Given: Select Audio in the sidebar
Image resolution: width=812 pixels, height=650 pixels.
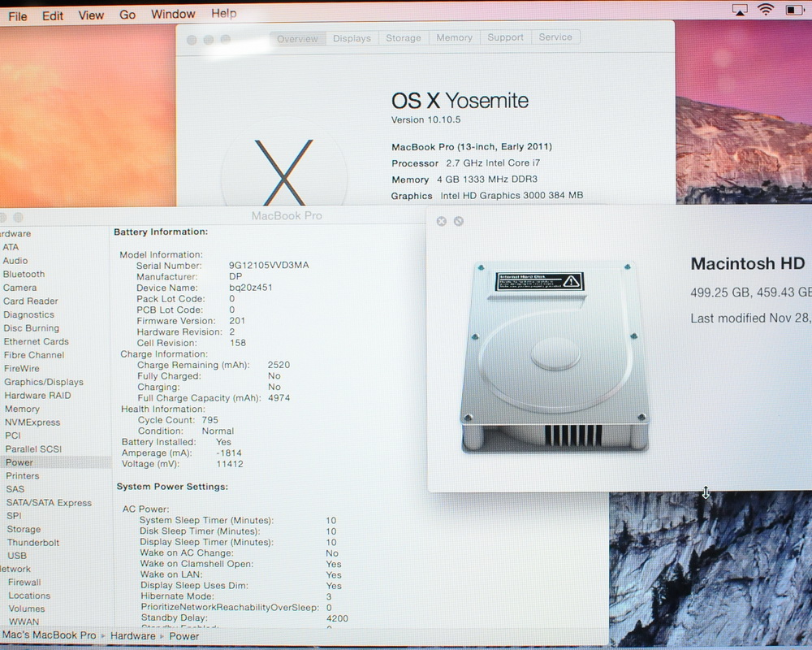Looking at the screenshot, I should [x=15, y=261].
